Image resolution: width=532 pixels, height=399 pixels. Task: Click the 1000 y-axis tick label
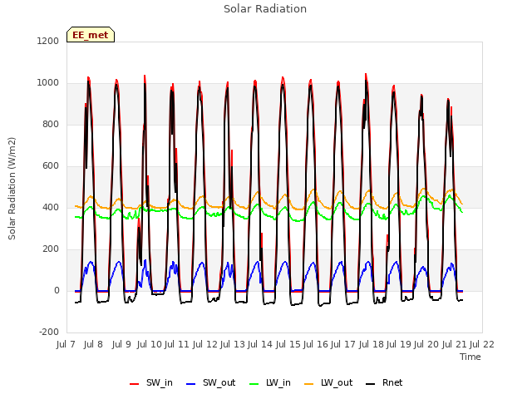tap(48, 83)
